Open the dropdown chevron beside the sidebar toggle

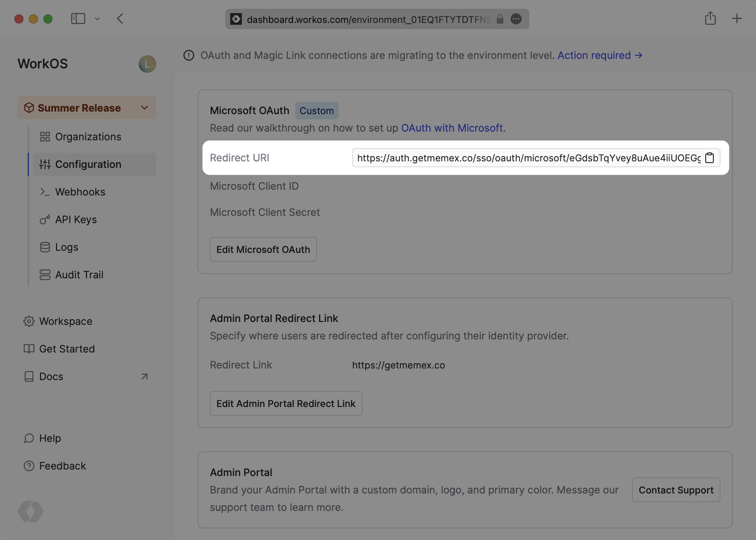click(x=97, y=19)
